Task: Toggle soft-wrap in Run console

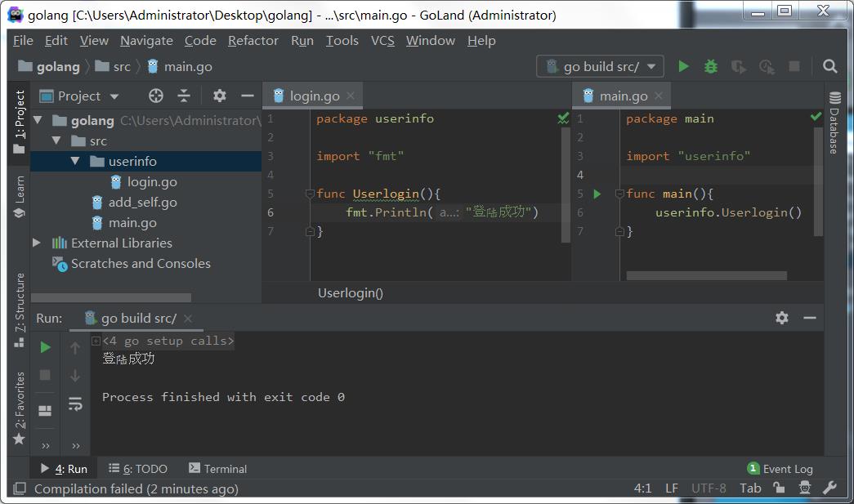Action: [75, 404]
